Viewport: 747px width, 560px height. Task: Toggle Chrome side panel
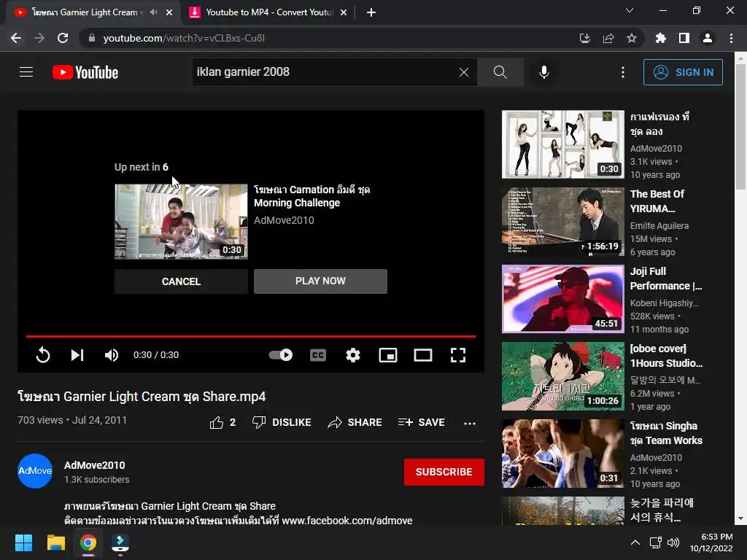tap(684, 38)
